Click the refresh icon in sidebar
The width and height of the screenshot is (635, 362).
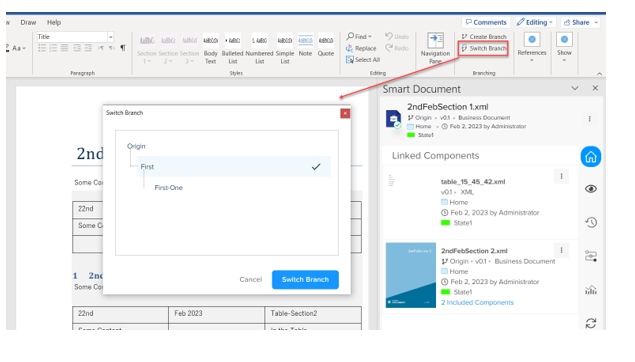click(591, 323)
